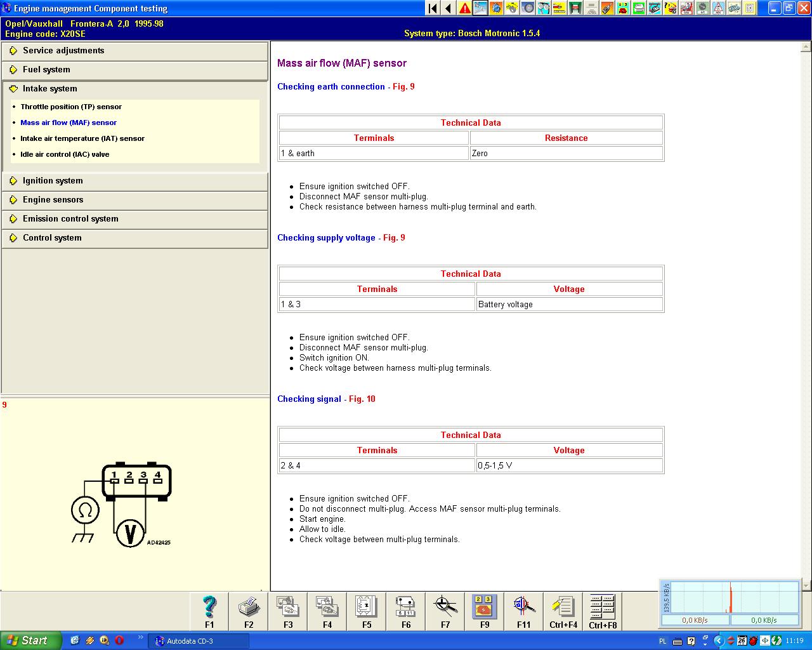This screenshot has width=812, height=650.
Task: Open the Ctrl+F4 notes icon
Action: [563, 607]
